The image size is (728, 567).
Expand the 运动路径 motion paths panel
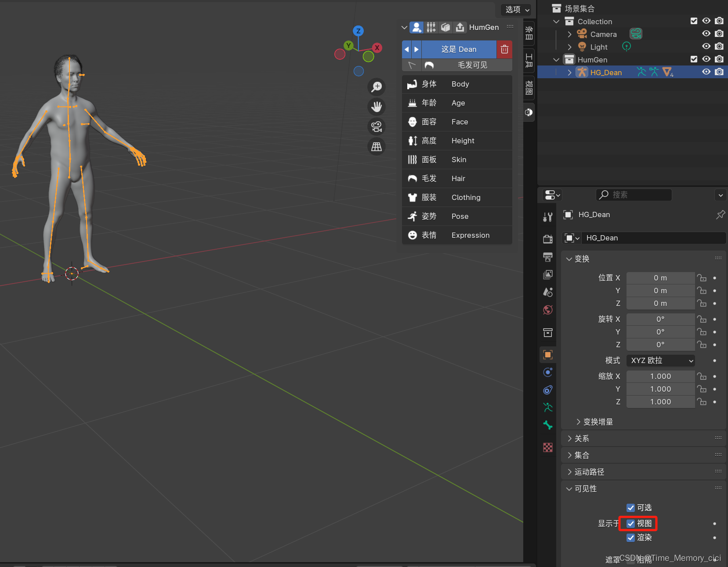click(x=569, y=472)
